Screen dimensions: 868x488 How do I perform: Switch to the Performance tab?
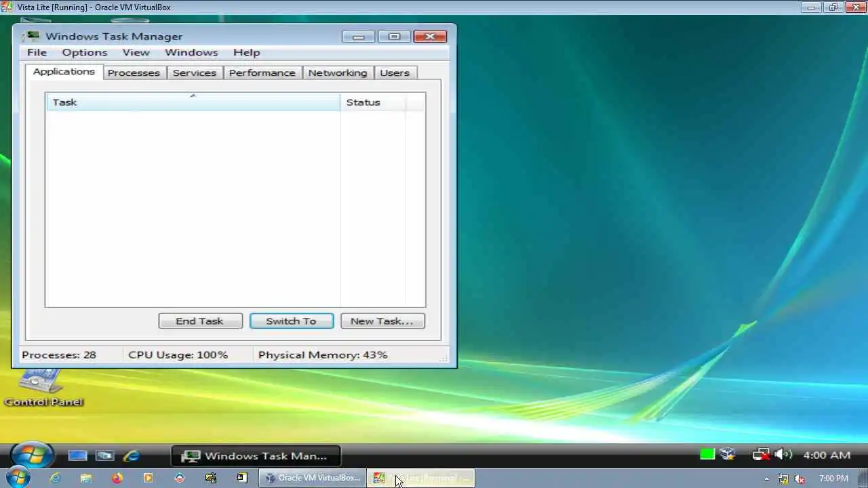click(262, 73)
